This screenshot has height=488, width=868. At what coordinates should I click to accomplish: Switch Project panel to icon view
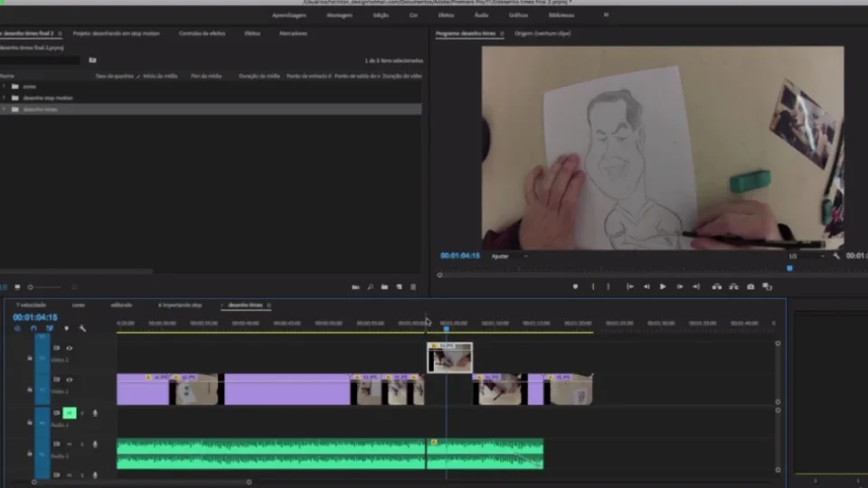(17, 287)
